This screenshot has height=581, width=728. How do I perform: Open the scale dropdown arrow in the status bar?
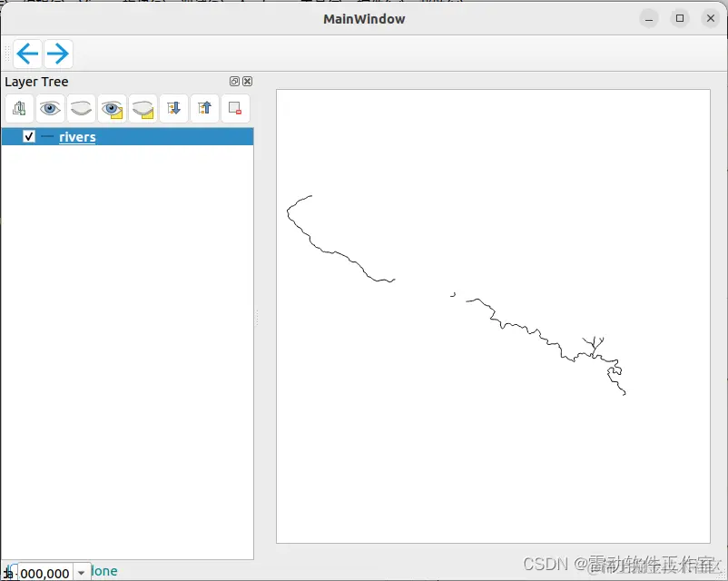pyautogui.click(x=82, y=573)
